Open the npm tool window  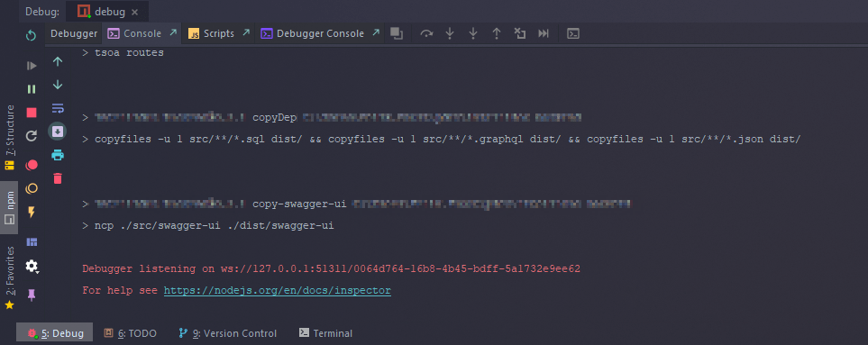9,207
